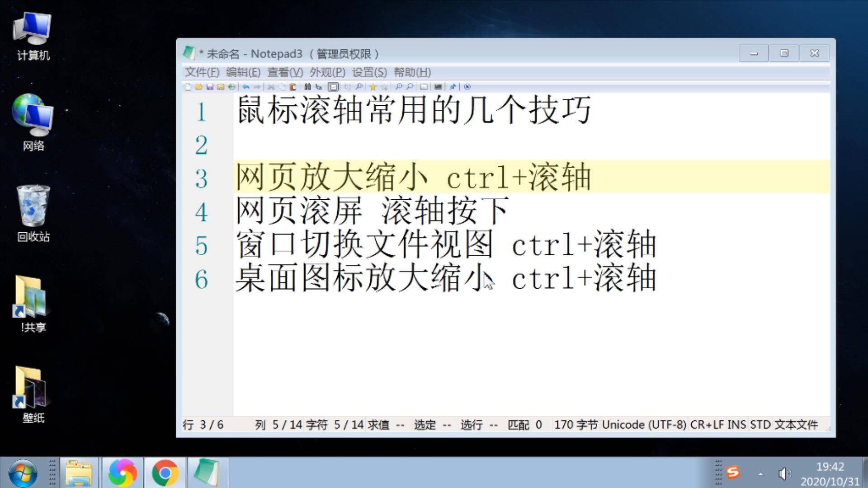Cut selected text using the scissors icon

click(x=271, y=86)
